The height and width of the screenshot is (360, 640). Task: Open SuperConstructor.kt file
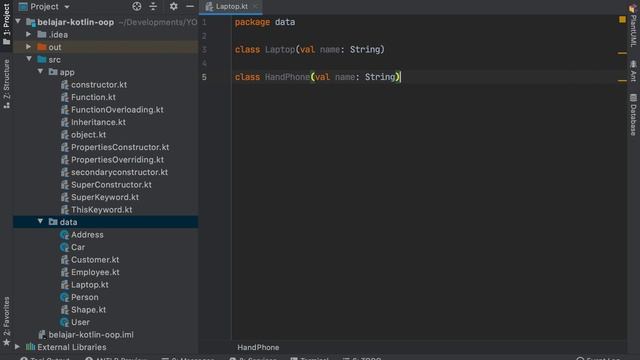[x=111, y=184]
